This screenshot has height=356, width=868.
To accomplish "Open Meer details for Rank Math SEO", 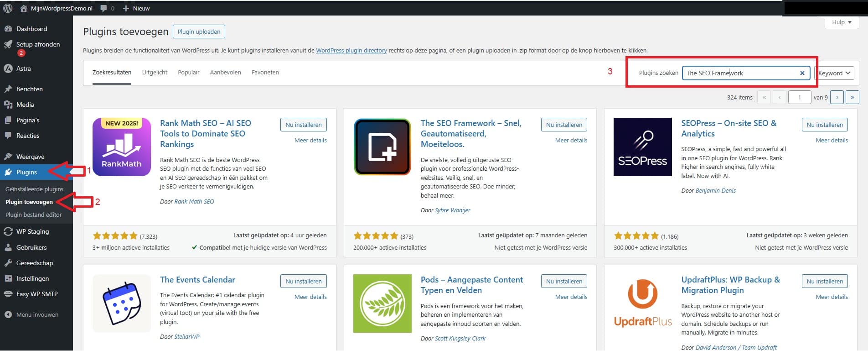I will [310, 140].
